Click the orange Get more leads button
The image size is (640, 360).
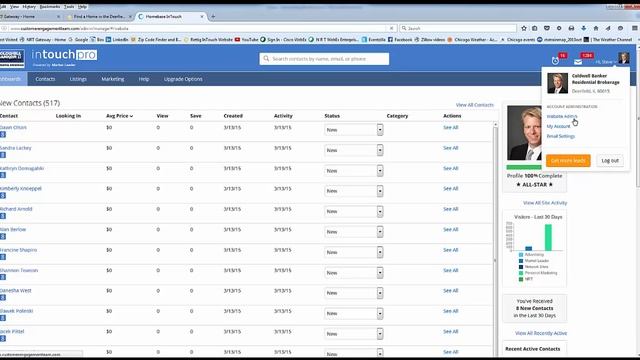(568, 160)
